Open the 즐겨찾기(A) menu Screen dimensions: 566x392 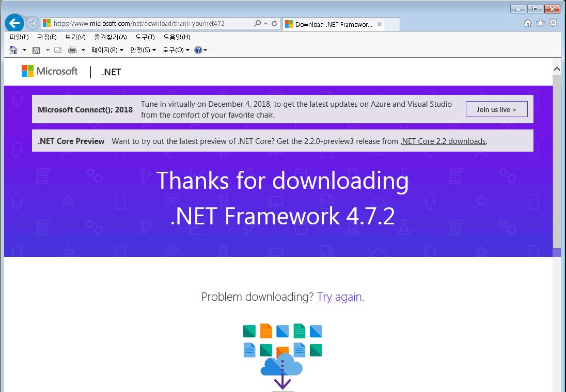[x=110, y=37]
